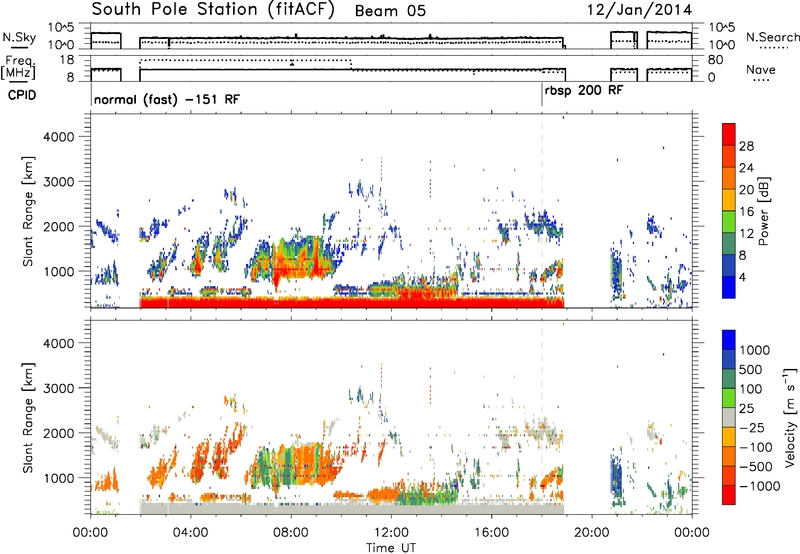Click the Velocity colorbar value '-1000'
This screenshot has width=800, height=554.
(x=759, y=486)
